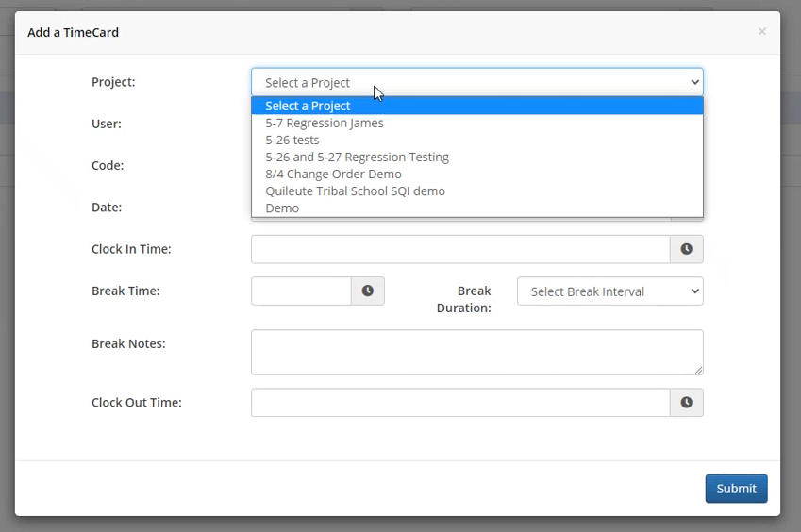Expand the Select Break Interval dropdown
The width and height of the screenshot is (801, 532).
pos(609,291)
